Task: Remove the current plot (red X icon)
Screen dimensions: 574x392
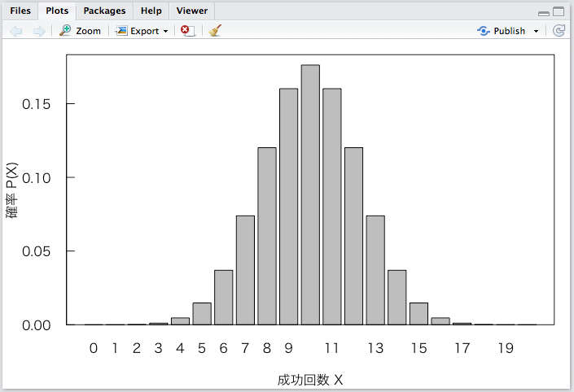Action: [187, 31]
